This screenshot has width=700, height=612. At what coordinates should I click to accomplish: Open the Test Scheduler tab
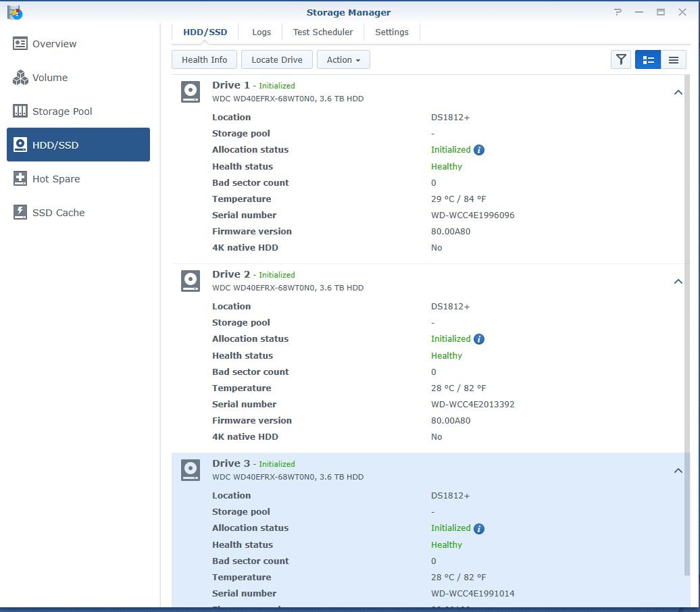point(323,32)
